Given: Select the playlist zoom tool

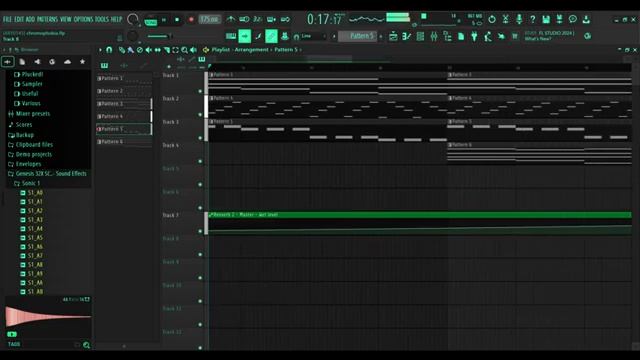Looking at the screenshot, I should click(x=184, y=50).
